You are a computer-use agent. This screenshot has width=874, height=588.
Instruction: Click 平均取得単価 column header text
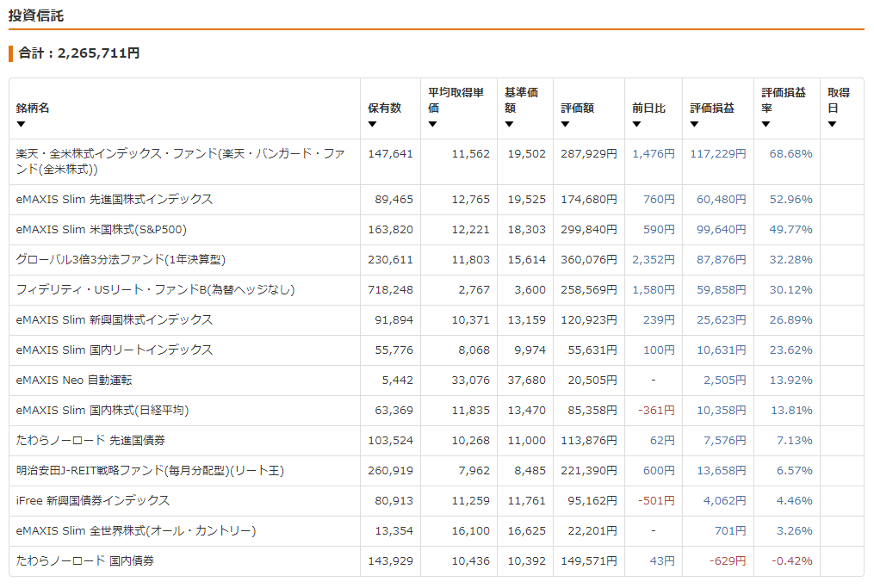coord(456,101)
